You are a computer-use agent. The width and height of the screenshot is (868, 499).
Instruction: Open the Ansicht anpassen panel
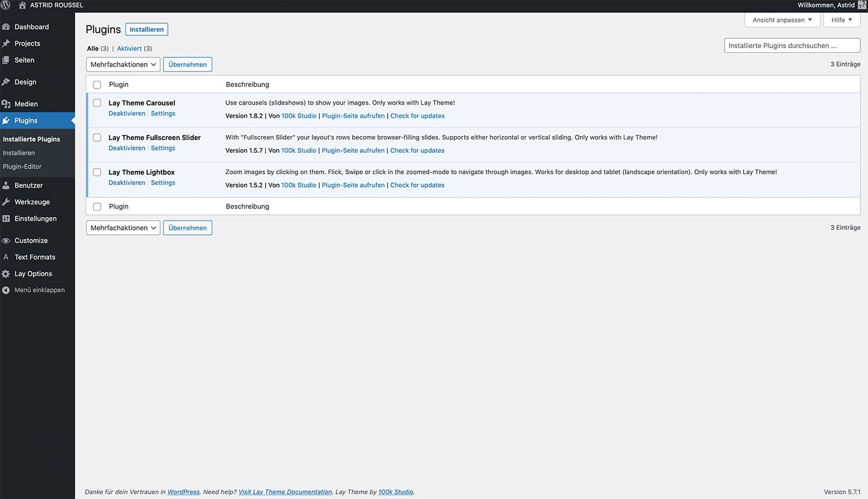point(781,19)
